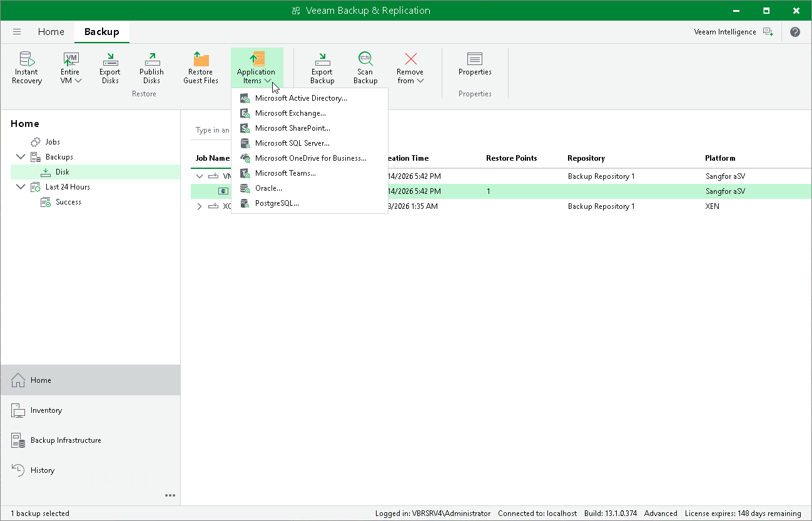Open Veeam Intelligence assistant
The image size is (812, 521).
(x=733, y=32)
